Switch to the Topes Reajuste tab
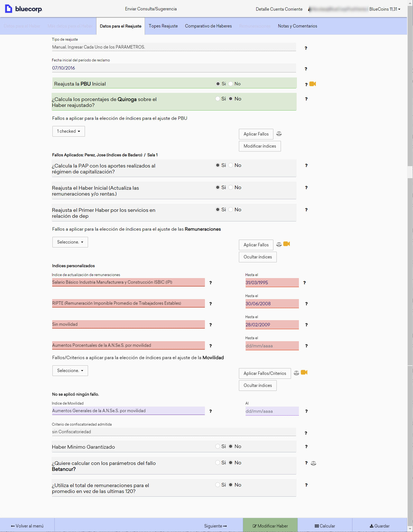The image size is (413, 532). coord(163,26)
